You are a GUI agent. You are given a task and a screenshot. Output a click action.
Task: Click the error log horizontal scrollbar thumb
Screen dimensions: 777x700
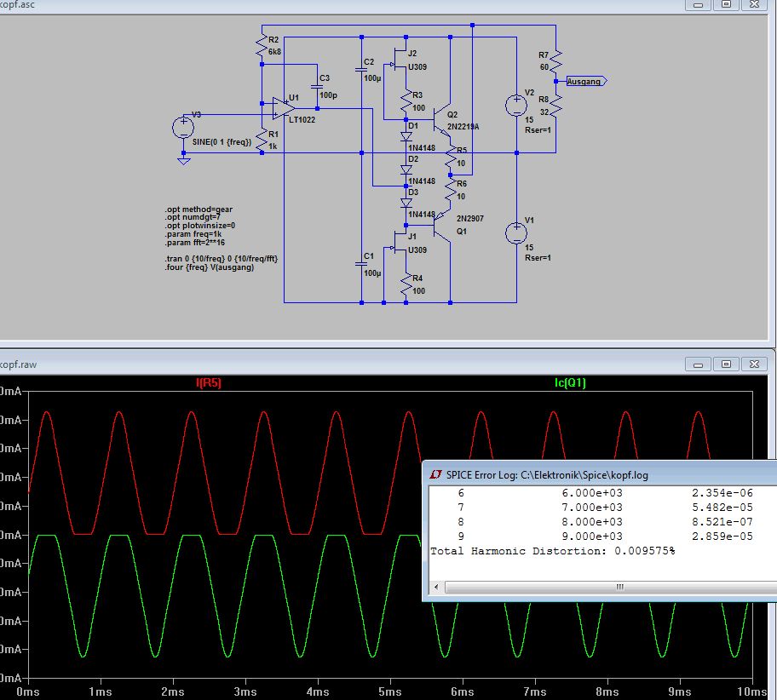619,588
